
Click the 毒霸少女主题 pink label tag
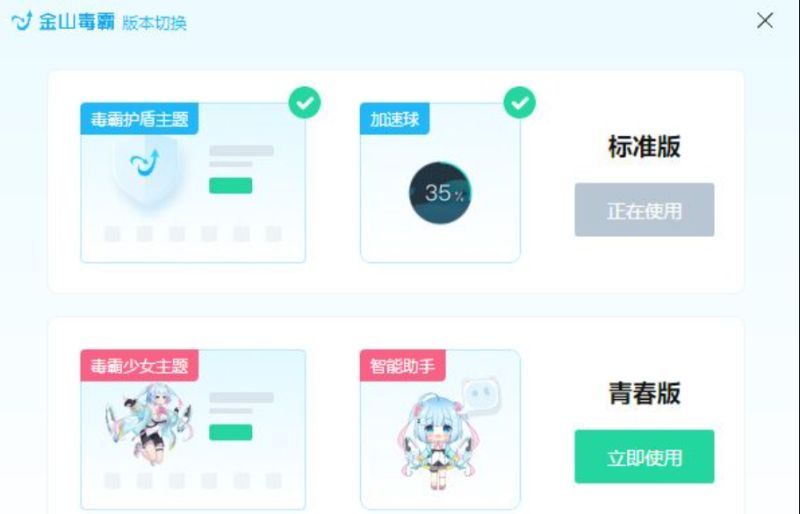139,365
